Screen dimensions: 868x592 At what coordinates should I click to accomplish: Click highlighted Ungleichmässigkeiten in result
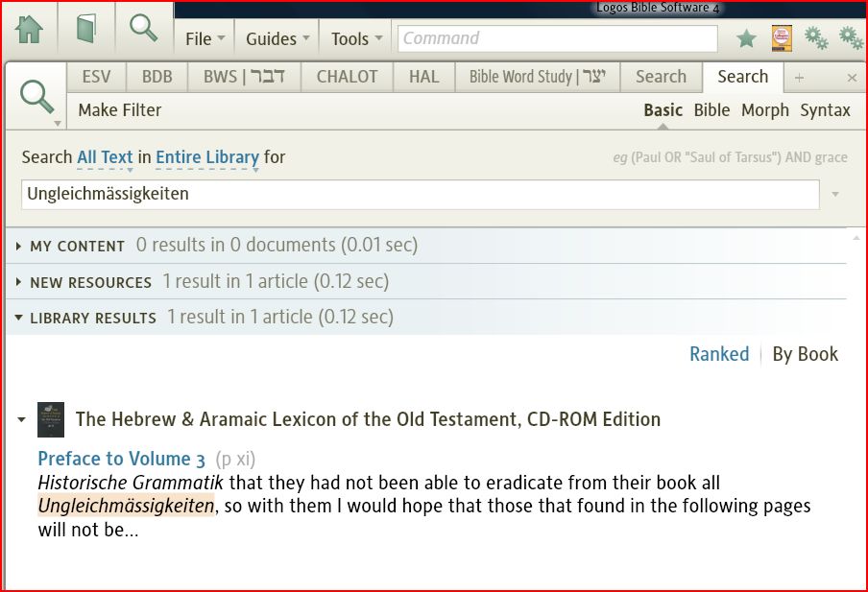point(126,505)
